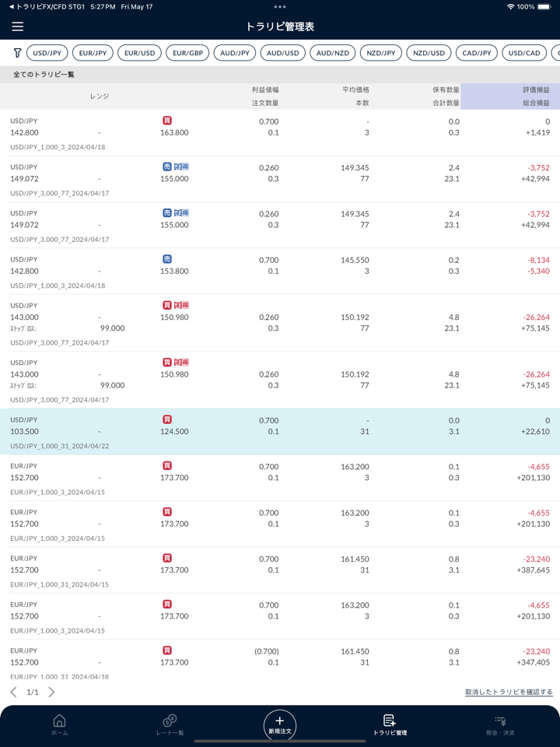Image resolution: width=560 pixels, height=747 pixels.
Task: Select NZD/USD filter chip
Action: tap(429, 53)
